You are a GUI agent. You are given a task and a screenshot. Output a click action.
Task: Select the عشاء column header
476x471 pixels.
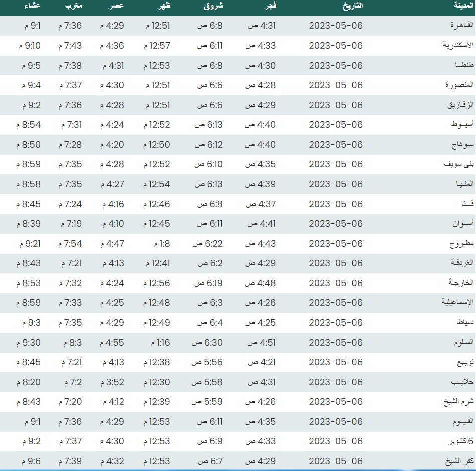pyautogui.click(x=32, y=6)
